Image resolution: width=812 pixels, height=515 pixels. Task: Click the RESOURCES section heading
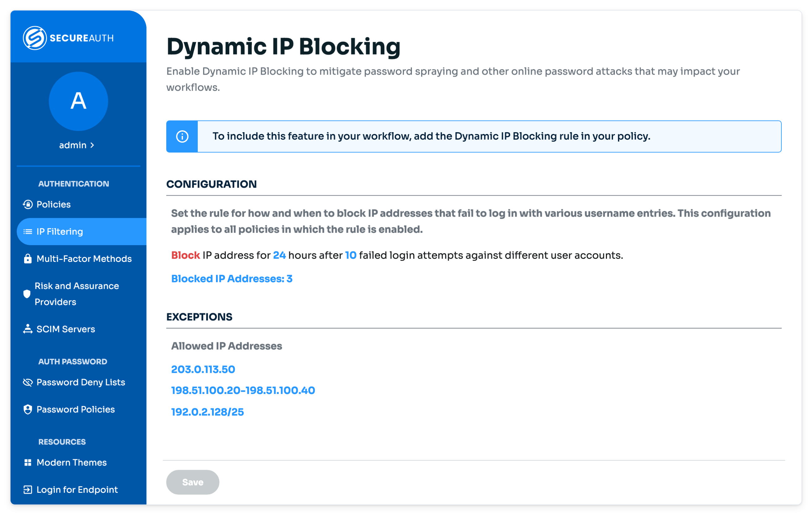[62, 442]
